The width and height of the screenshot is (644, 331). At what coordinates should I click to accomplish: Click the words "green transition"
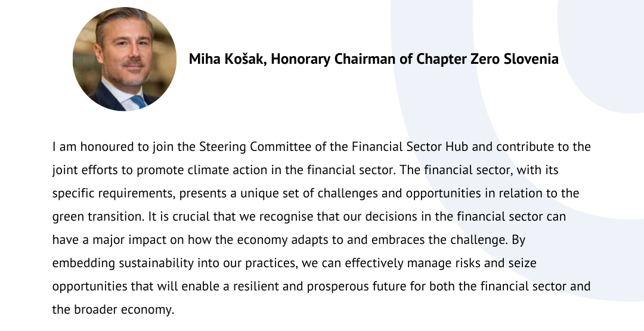pos(97,217)
